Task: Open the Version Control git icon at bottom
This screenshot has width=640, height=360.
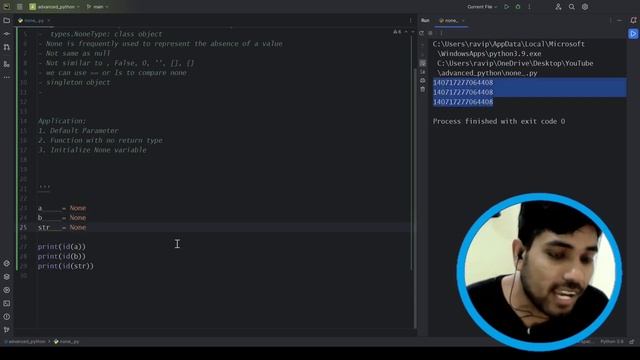Action: [x=7, y=329]
